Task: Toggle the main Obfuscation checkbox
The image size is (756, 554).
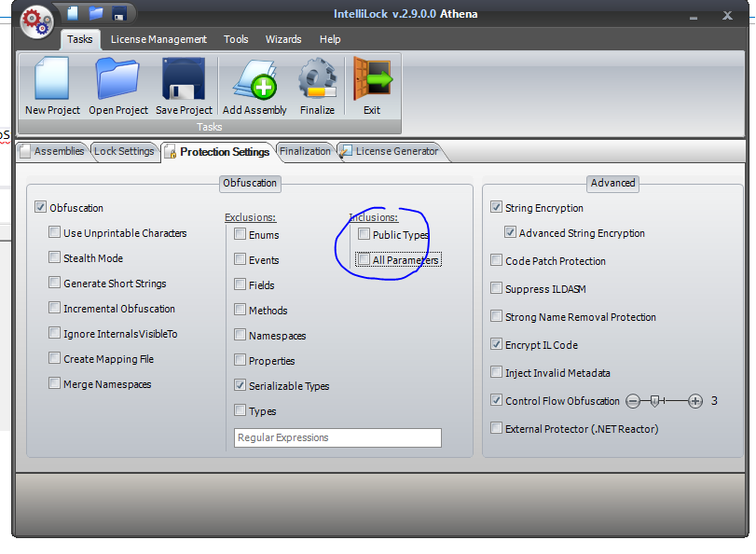Action: (40, 207)
